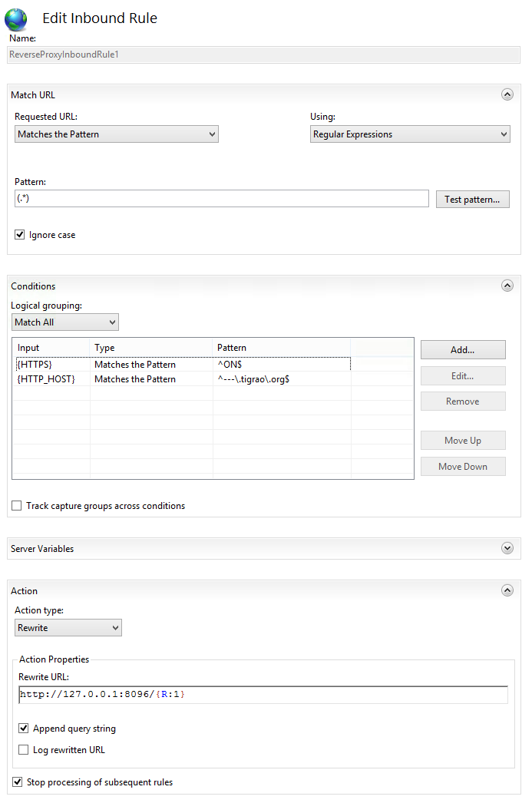Enable Log rewritten URL checkbox
This screenshot has width=532, height=803.
[x=24, y=750]
